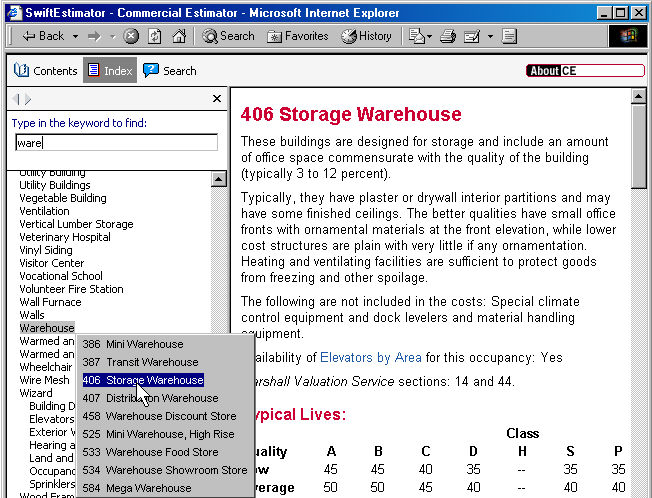652x498 pixels.
Task: Open Favorites toolbar button
Action: click(x=298, y=36)
